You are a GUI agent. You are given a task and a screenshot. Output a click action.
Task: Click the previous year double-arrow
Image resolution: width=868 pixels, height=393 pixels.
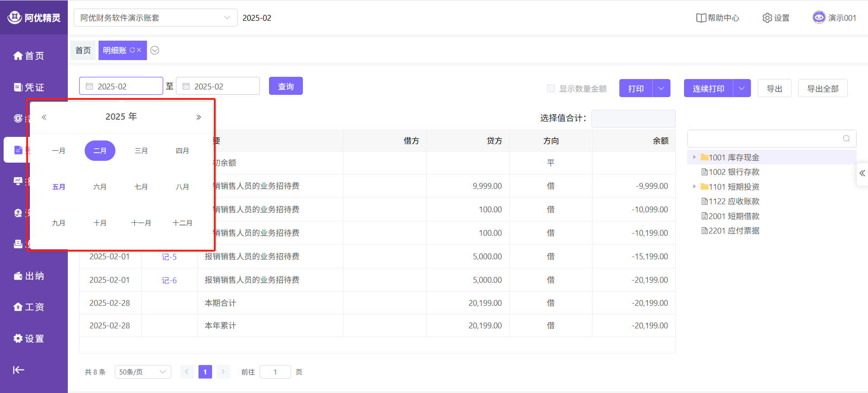point(44,117)
